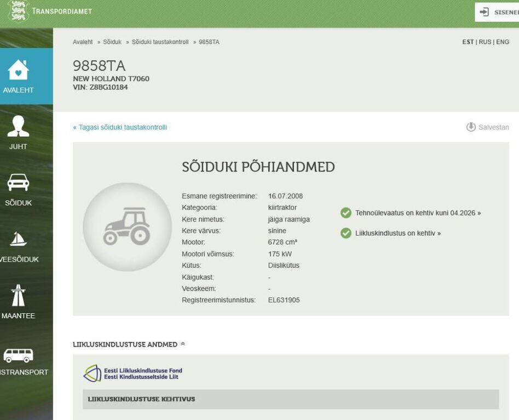Screen dimensions: 519x420
Task: Open Liikluskindlustus on kehtiv link
Action: [x=398, y=233]
